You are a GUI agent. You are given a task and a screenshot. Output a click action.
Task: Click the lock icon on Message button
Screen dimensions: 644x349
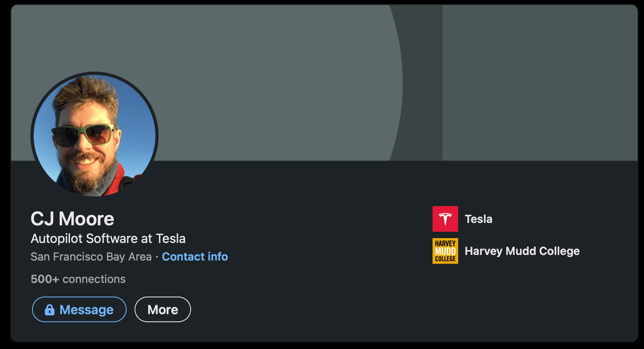pos(50,309)
